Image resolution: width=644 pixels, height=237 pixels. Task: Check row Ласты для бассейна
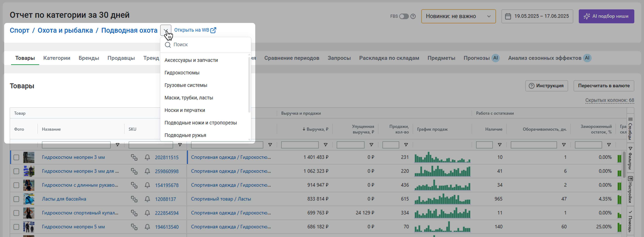[x=16, y=199]
